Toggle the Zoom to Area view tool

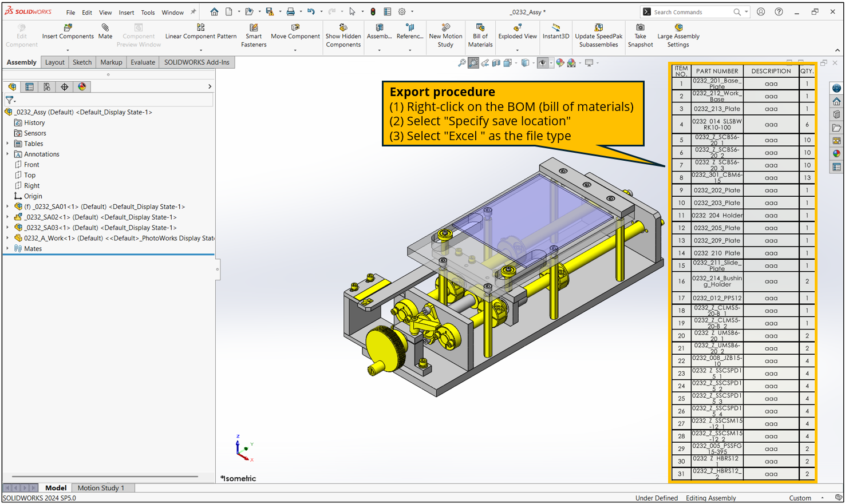click(x=473, y=63)
